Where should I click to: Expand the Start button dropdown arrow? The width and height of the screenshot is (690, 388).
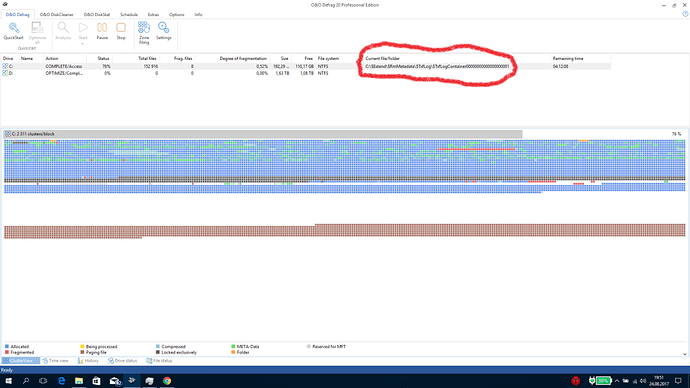point(83,43)
